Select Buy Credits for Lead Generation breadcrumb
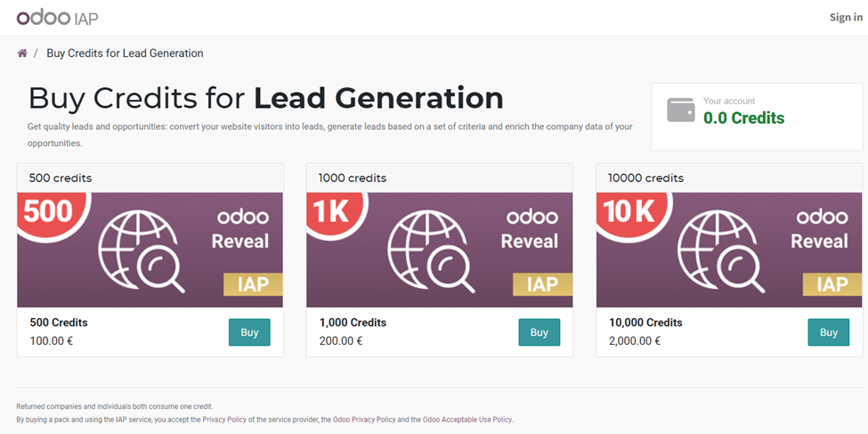Screen dimensions: 868x434 click(x=125, y=53)
